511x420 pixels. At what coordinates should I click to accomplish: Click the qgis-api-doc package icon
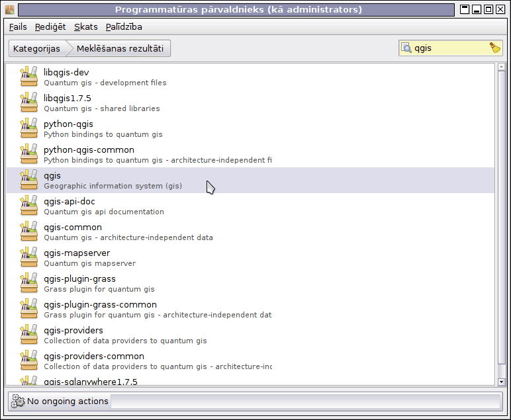tap(28, 206)
